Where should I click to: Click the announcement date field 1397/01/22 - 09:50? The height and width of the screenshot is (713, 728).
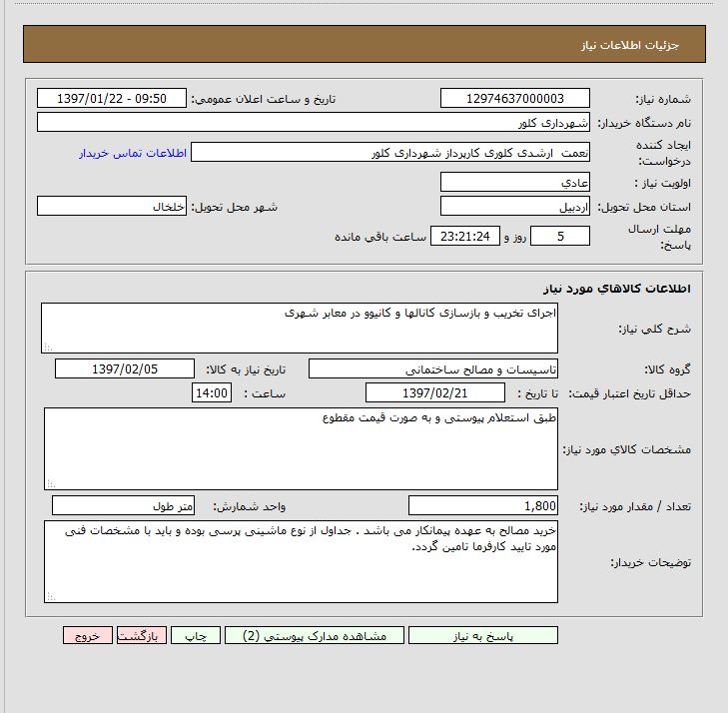(x=112, y=98)
